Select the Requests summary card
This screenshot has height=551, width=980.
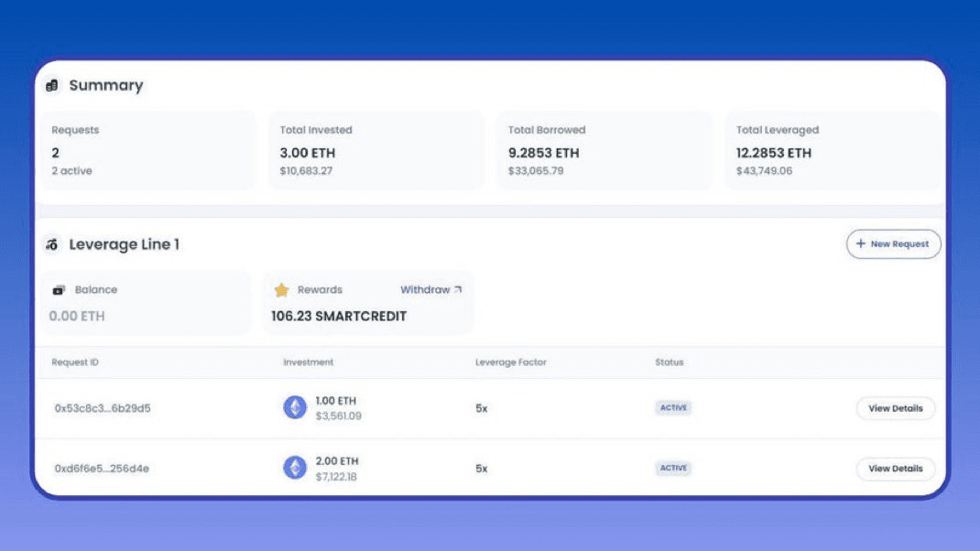click(x=147, y=150)
